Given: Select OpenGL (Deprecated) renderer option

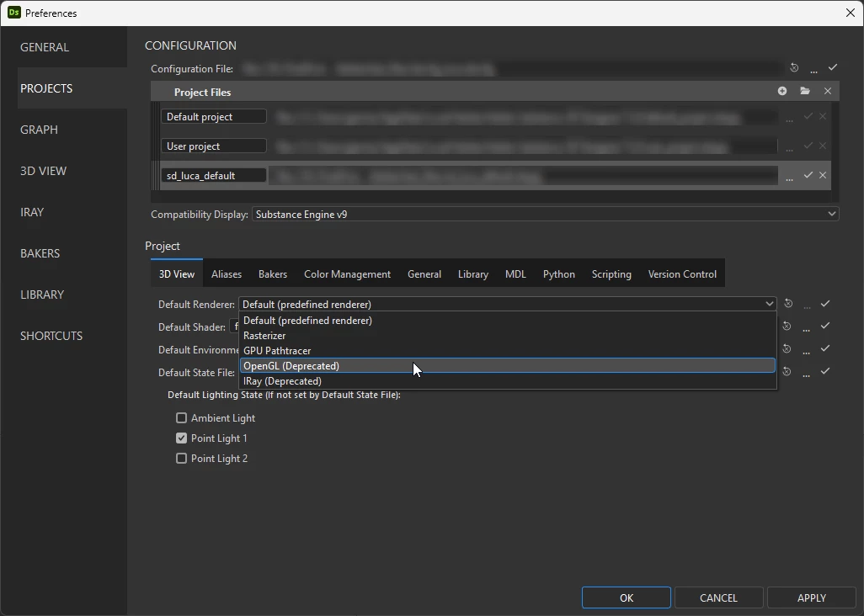Looking at the screenshot, I should tap(508, 365).
